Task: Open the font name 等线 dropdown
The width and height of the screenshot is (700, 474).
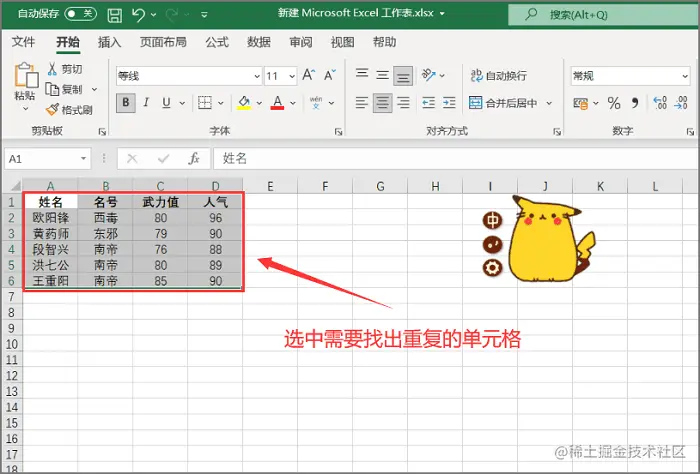Action: [x=257, y=76]
